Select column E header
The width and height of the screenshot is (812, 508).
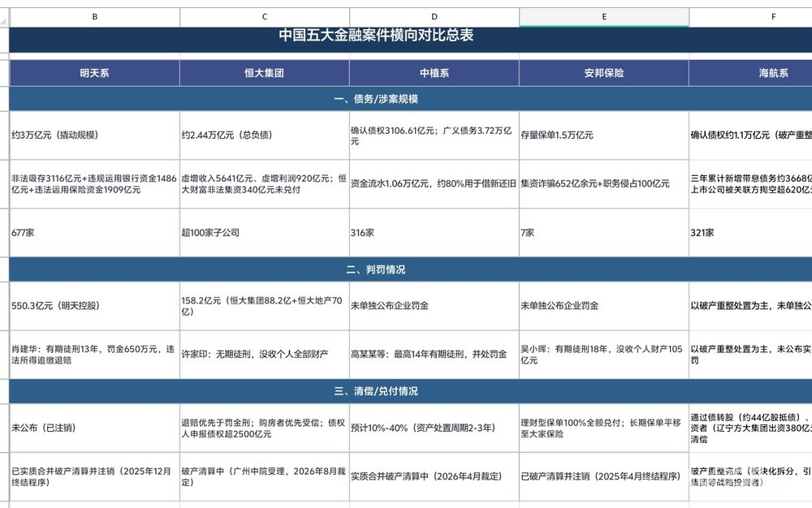click(604, 17)
